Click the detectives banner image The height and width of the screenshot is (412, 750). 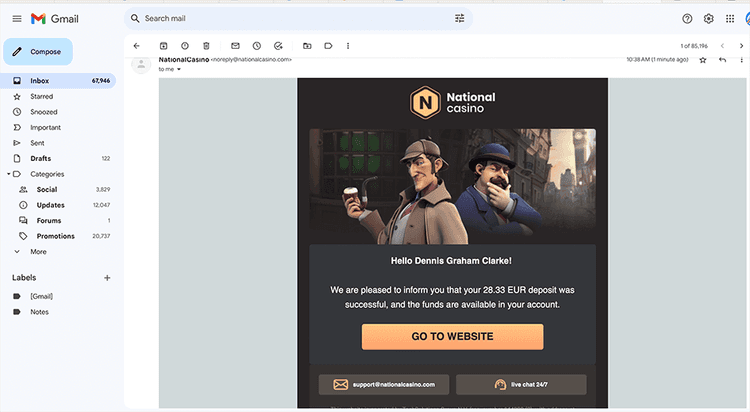point(452,187)
